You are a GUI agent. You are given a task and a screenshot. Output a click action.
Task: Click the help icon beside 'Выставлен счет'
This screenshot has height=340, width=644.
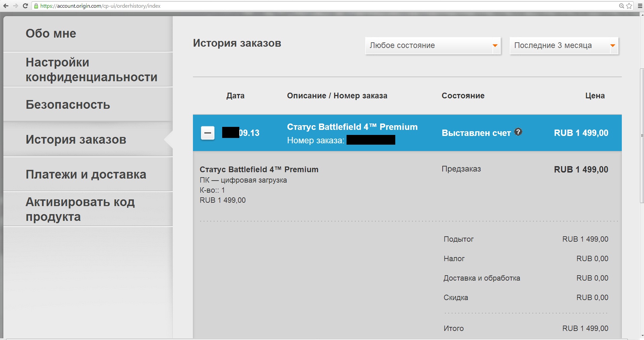pos(518,132)
